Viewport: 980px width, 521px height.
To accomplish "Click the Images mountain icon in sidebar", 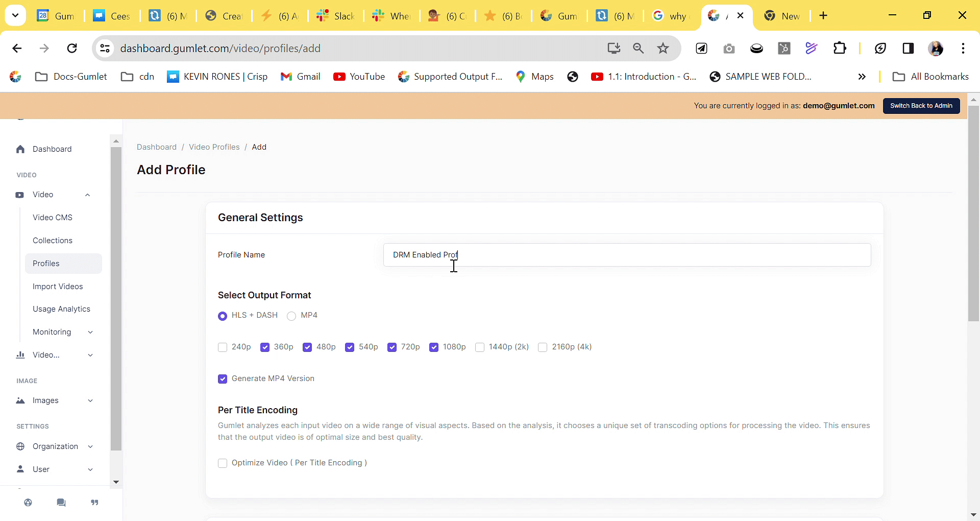I will pyautogui.click(x=20, y=400).
